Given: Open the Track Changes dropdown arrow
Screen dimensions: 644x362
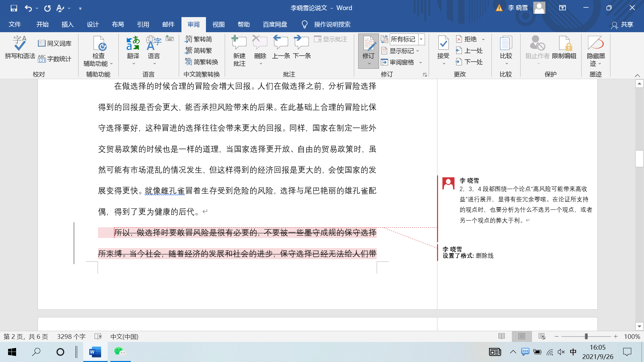Looking at the screenshot, I should point(369,64).
